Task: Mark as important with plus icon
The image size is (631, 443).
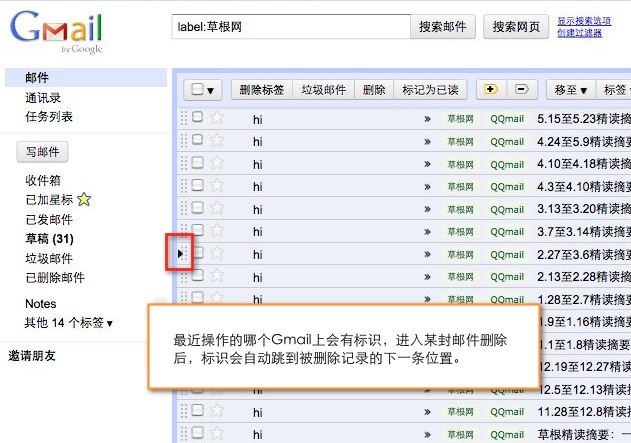Action: click(x=491, y=89)
